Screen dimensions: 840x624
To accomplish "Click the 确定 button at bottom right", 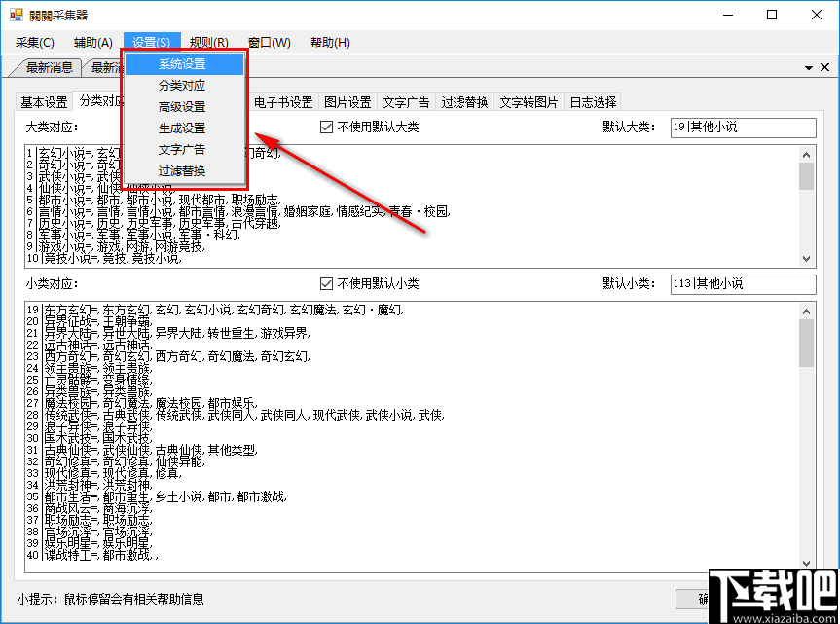I will [x=707, y=599].
